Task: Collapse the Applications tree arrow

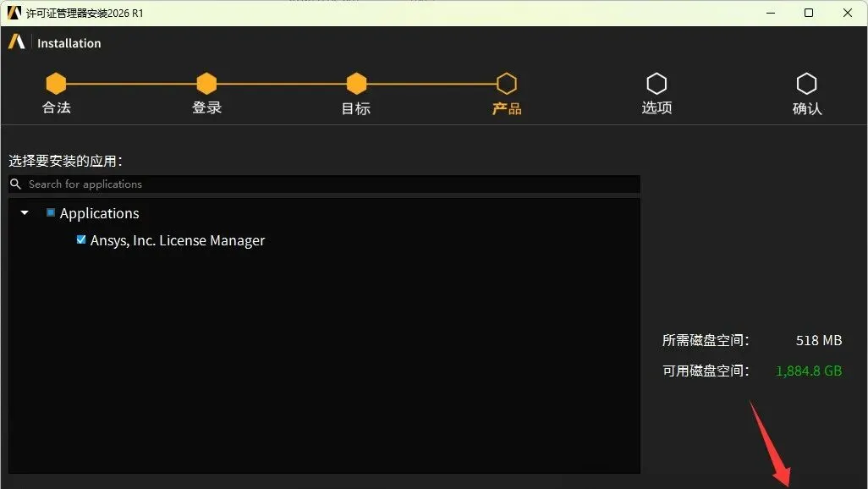Action: pos(25,212)
